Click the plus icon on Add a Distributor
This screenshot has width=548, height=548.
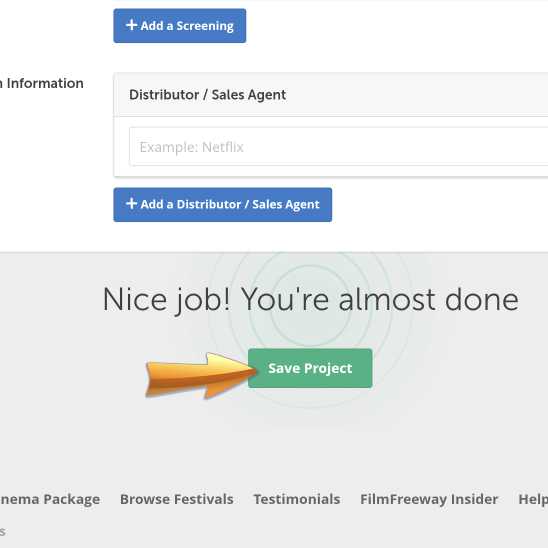[131, 203]
